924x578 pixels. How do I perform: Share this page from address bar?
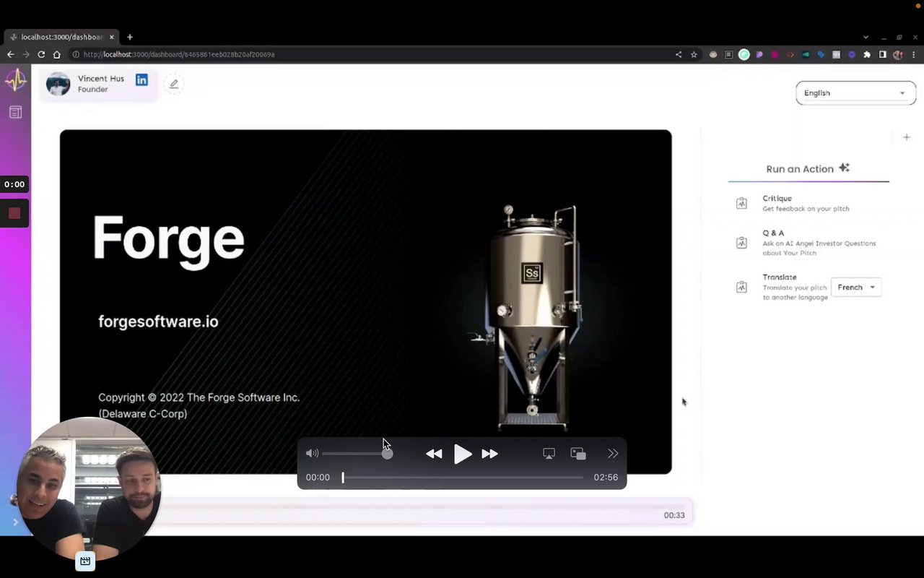[679, 54]
